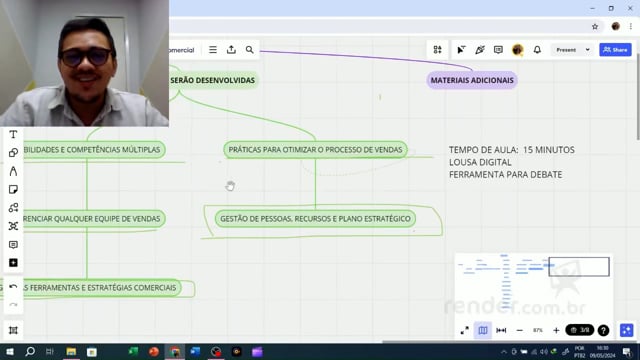The height and width of the screenshot is (360, 640).
Task: Select the Text tool in left toolbar
Action: (x=13, y=135)
